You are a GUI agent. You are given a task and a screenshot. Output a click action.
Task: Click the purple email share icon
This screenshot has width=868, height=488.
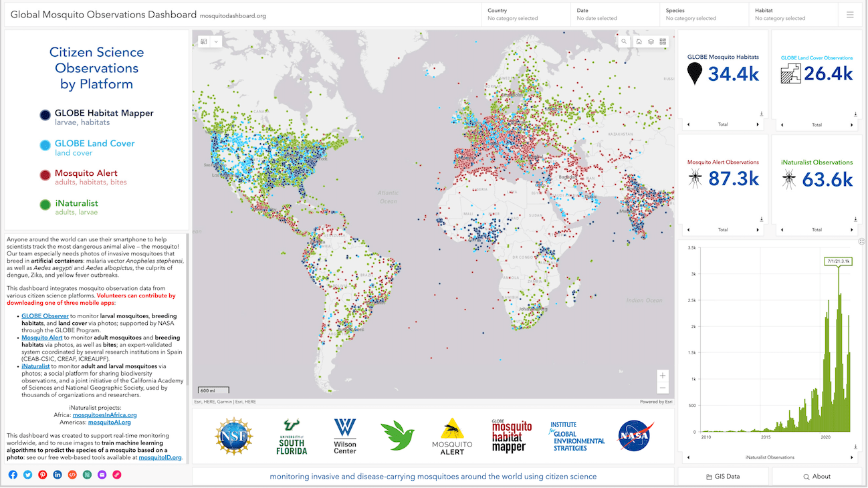tap(102, 475)
